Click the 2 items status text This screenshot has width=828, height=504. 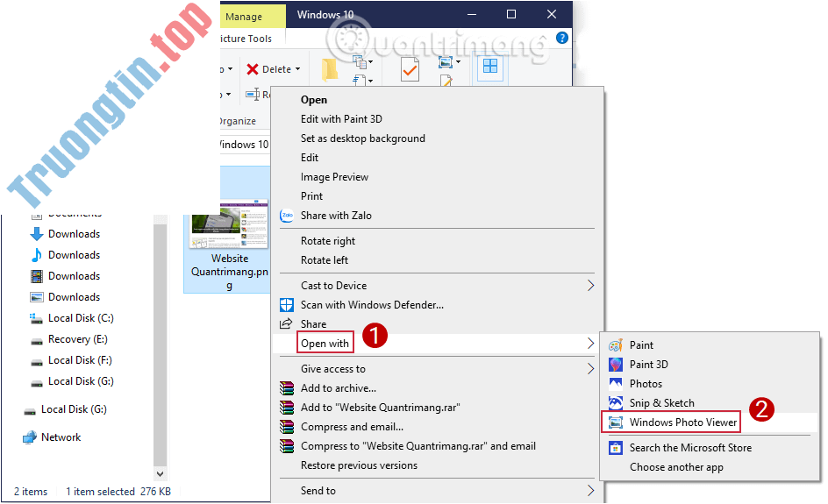31,492
